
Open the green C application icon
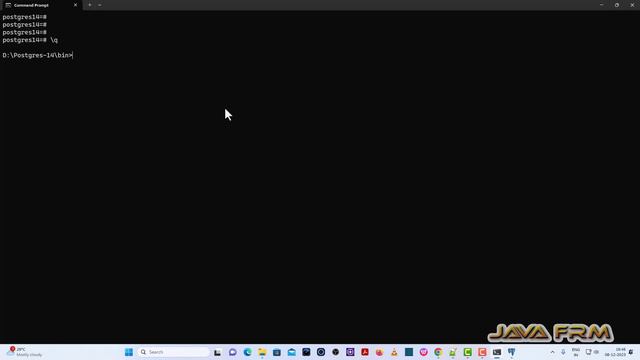click(x=468, y=352)
